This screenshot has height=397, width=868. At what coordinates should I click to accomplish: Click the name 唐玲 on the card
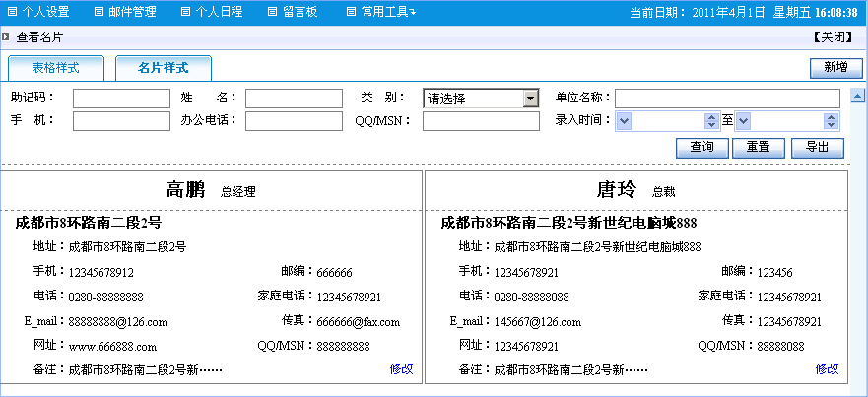tap(617, 190)
